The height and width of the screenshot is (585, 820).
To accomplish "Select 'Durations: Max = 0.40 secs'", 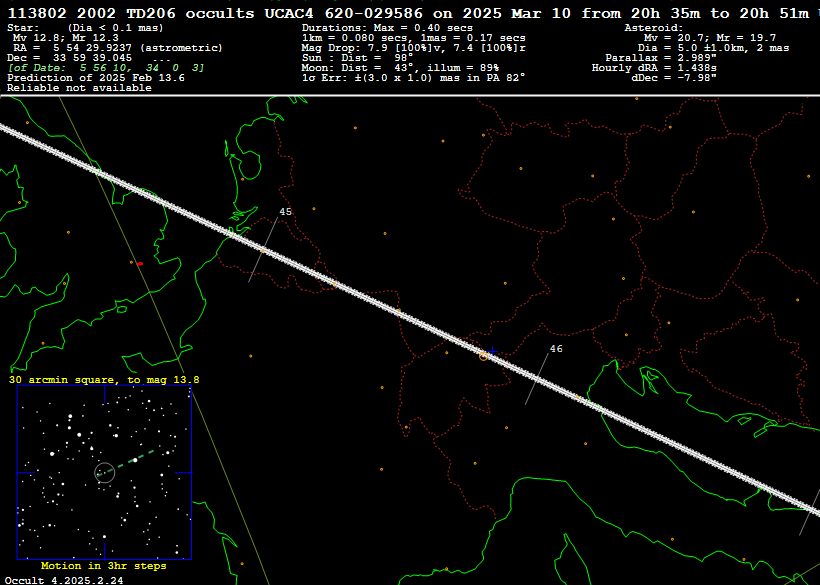I will 387,28.
